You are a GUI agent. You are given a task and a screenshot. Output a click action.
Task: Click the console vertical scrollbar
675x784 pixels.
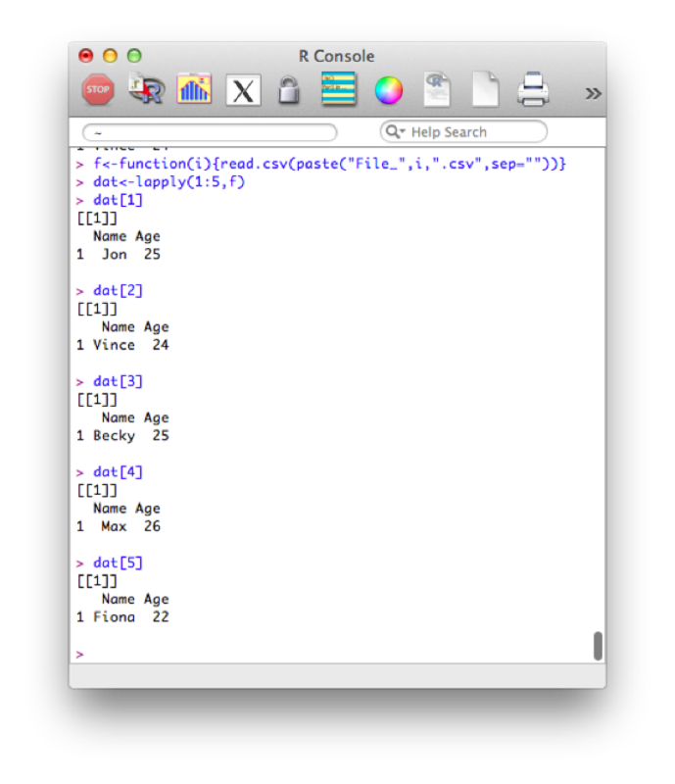(x=598, y=646)
